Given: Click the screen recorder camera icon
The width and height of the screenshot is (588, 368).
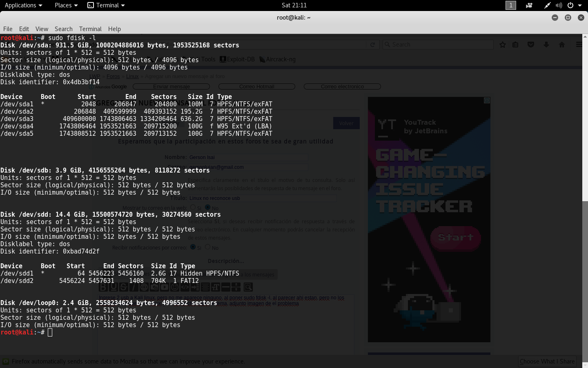Looking at the screenshot, I should pos(529,5).
